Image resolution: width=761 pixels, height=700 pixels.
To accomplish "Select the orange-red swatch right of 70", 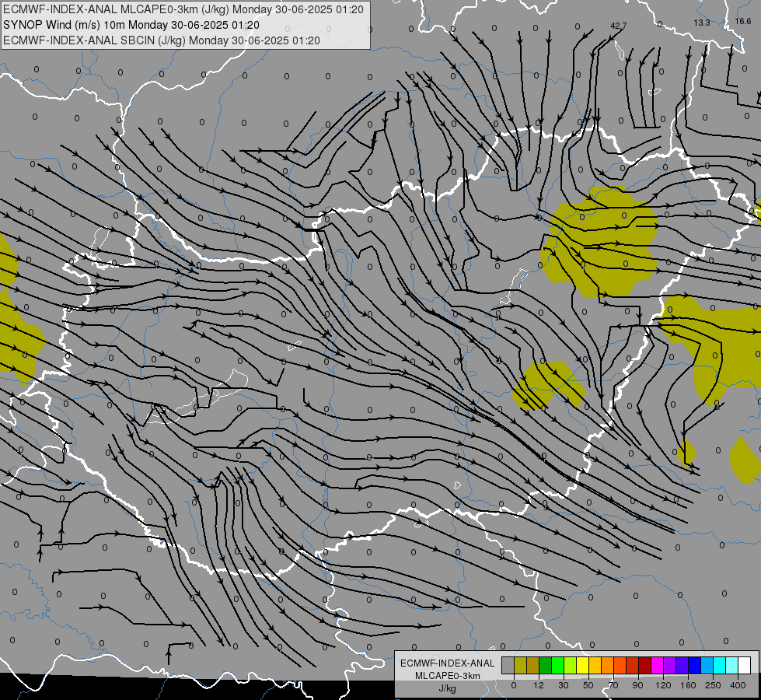I will coord(620,665).
